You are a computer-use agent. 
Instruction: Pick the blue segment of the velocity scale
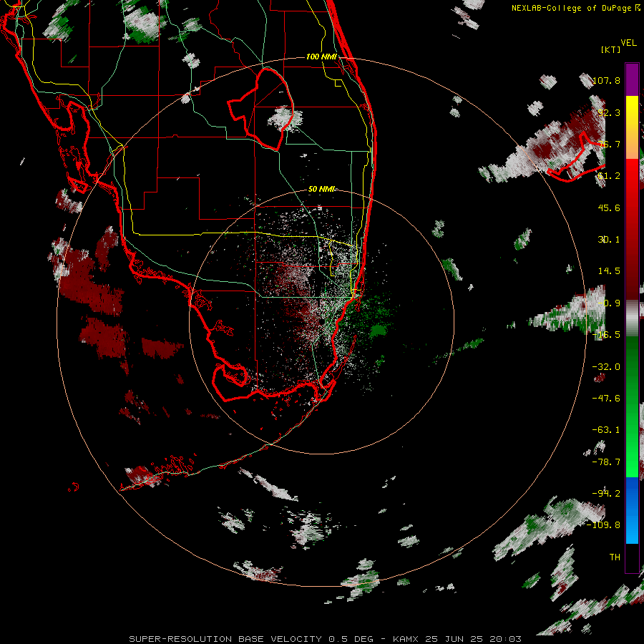pyautogui.click(x=632, y=510)
